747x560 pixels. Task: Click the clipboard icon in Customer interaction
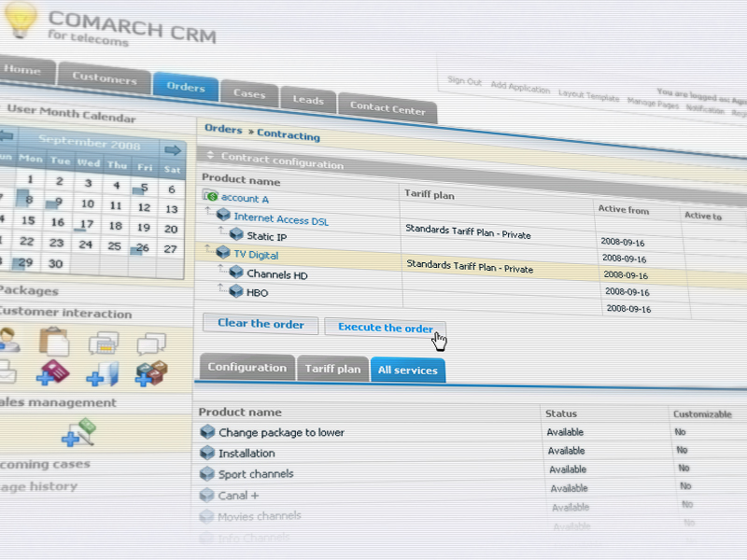point(54,343)
